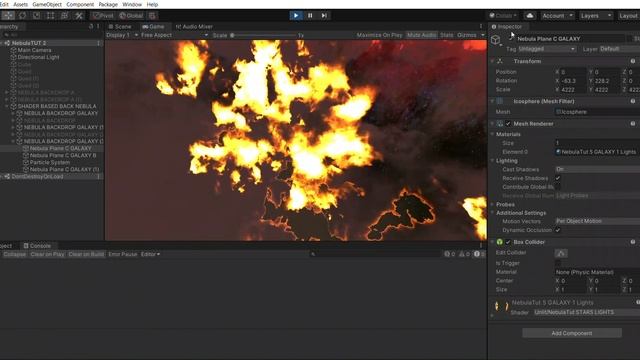Toggle Gizmos in Game view

pos(467,36)
